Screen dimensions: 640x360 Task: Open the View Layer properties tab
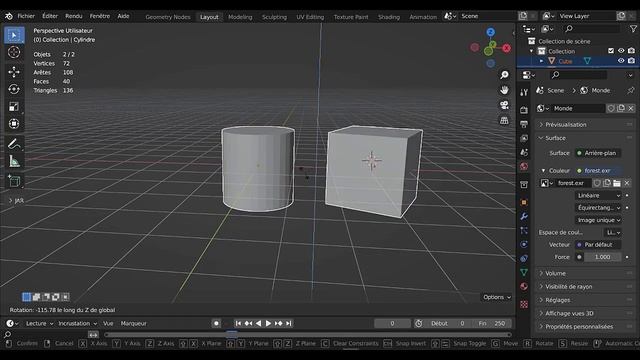[524, 138]
